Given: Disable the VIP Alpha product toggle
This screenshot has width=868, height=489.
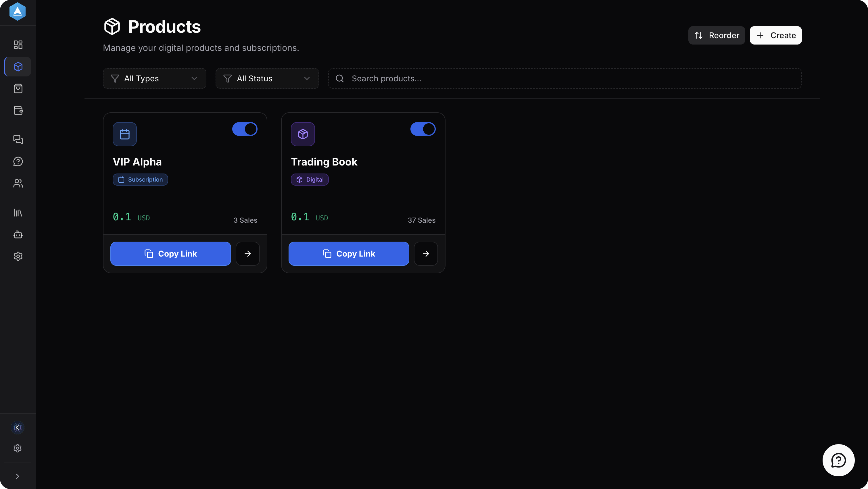Looking at the screenshot, I should tap(245, 129).
